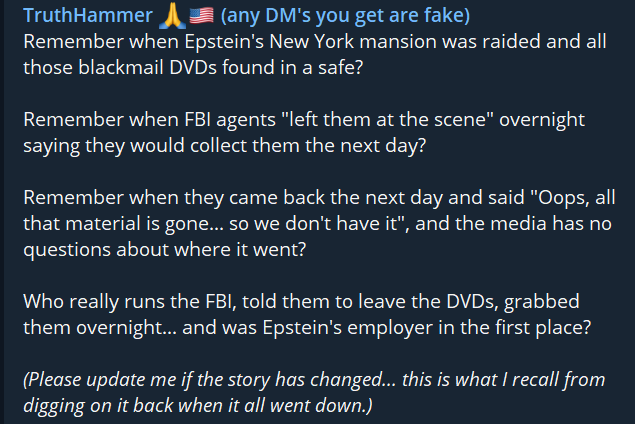
Task: Click the line "those blackmail DVDs found in a safe?"
Action: tap(193, 67)
